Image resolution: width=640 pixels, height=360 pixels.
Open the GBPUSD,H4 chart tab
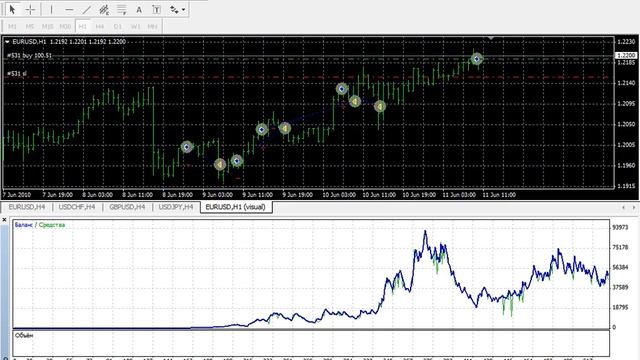[127, 207]
